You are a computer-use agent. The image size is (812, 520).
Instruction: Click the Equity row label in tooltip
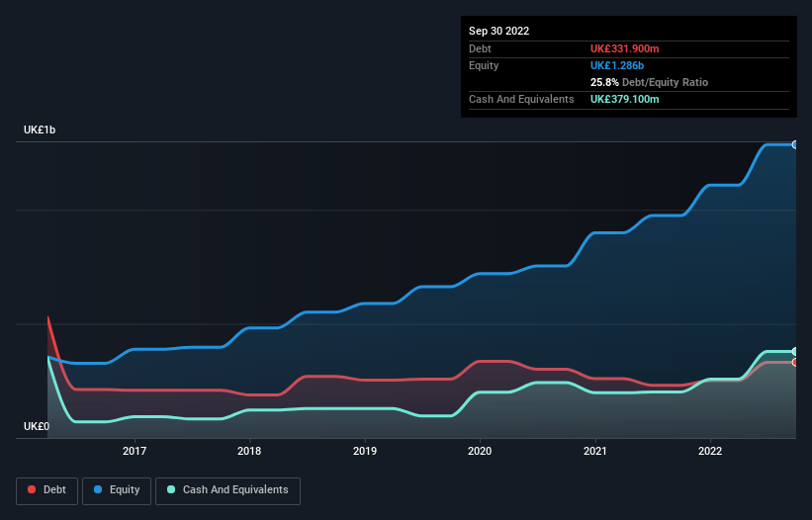pos(484,65)
